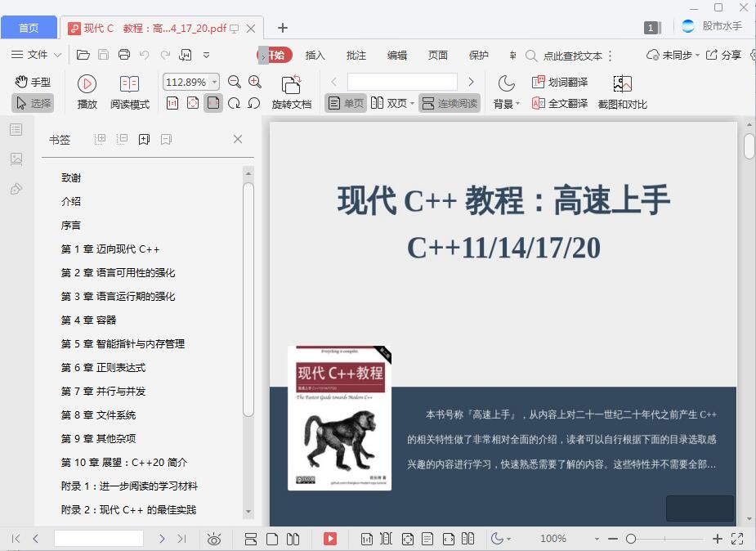This screenshot has height=551, width=756.
Task: Open the 插入 ribbon menu
Action: click(315, 55)
